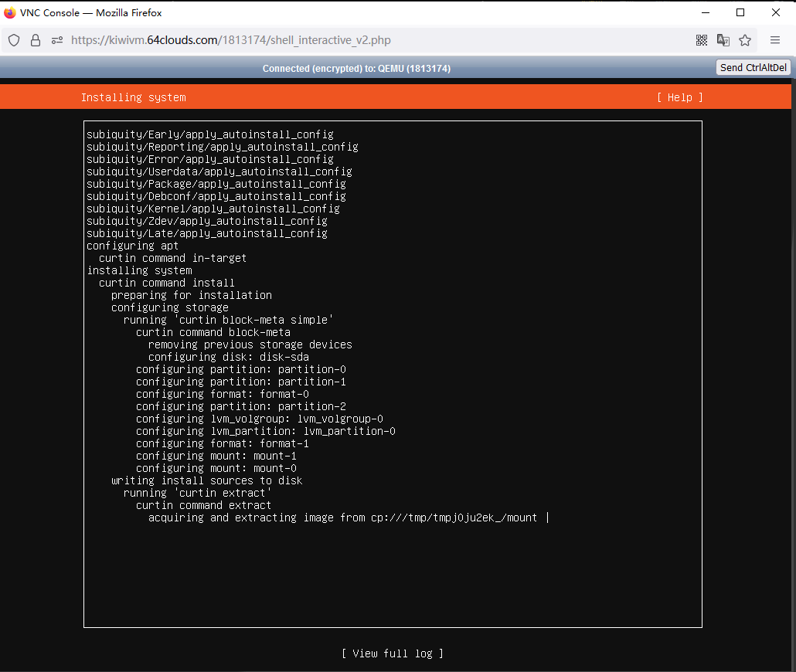
Task: Minimize the Firefox VNC Console window
Action: tap(705, 13)
